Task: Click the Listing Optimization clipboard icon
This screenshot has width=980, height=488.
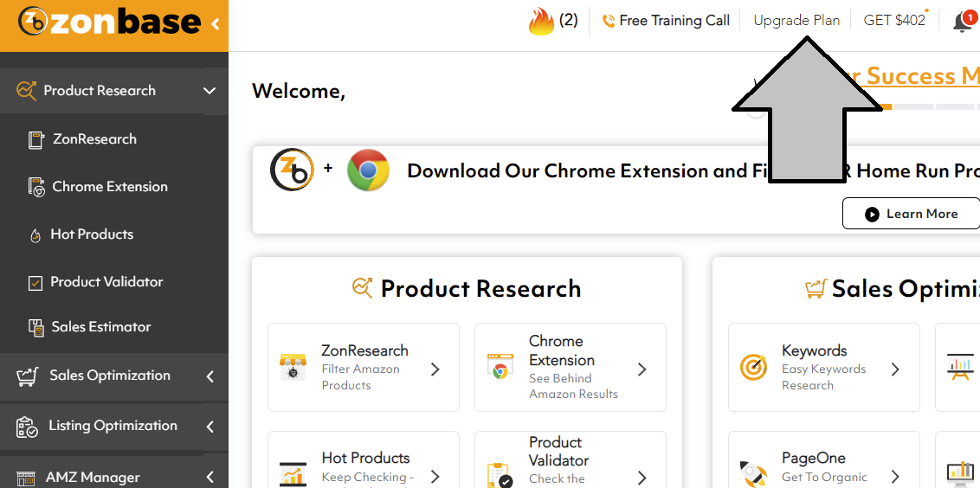Action: 26,427
